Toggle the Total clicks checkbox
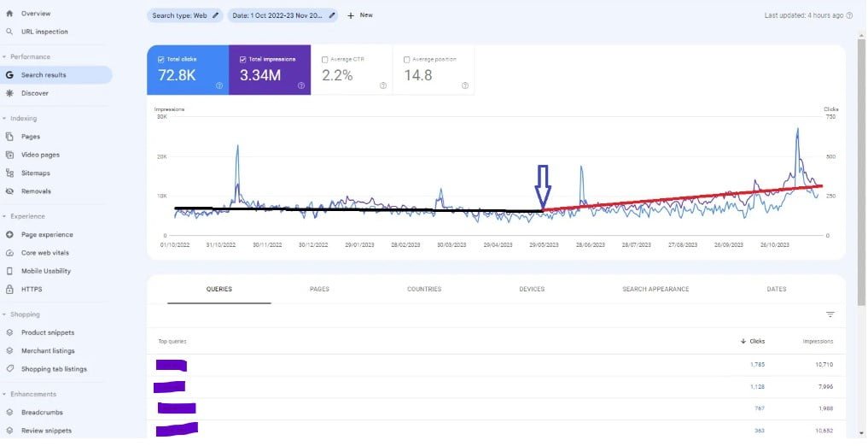Screen dimensions: 868x446 point(161,60)
